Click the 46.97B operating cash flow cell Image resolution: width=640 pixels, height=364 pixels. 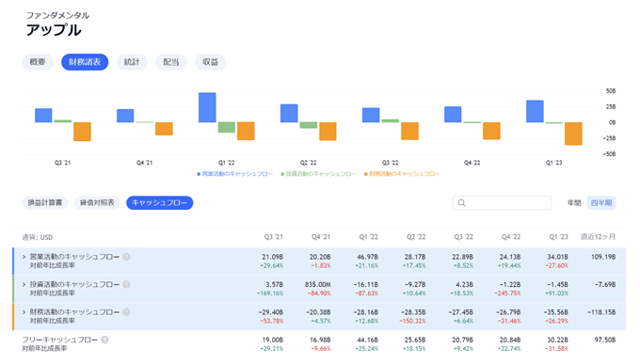point(368,257)
